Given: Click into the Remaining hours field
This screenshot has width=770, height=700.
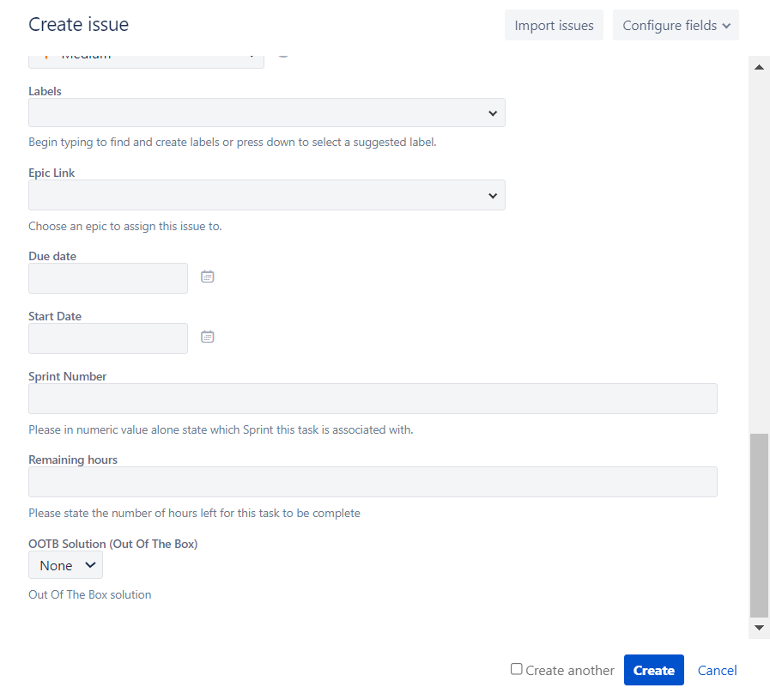Looking at the screenshot, I should [x=373, y=482].
